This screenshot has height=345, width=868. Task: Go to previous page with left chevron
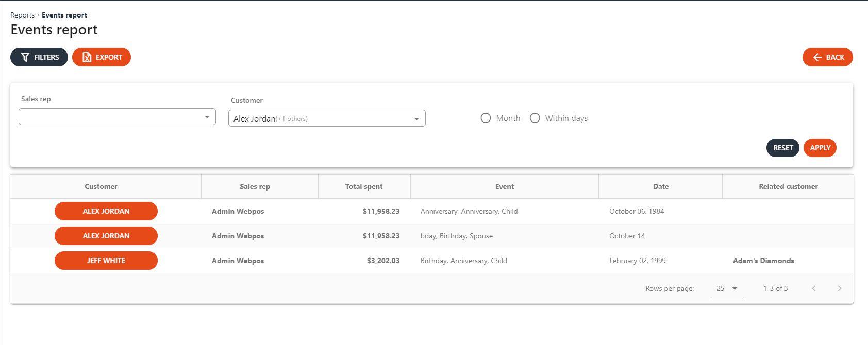point(814,288)
